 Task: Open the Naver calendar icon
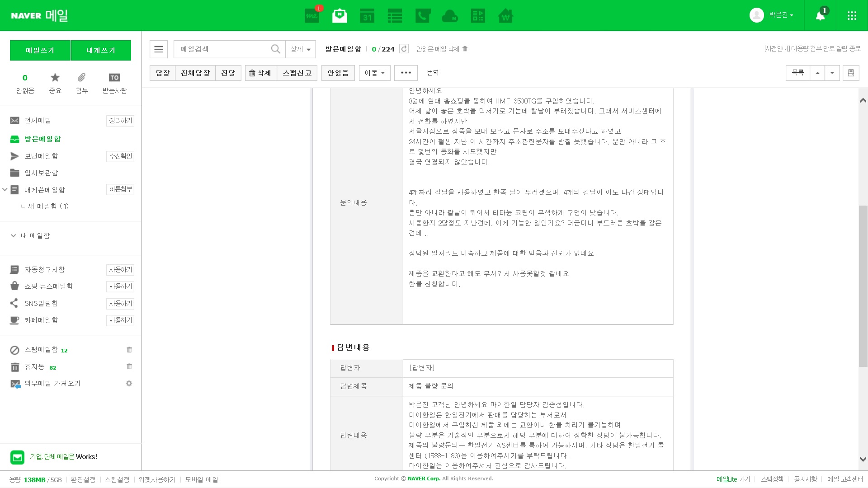click(x=367, y=16)
